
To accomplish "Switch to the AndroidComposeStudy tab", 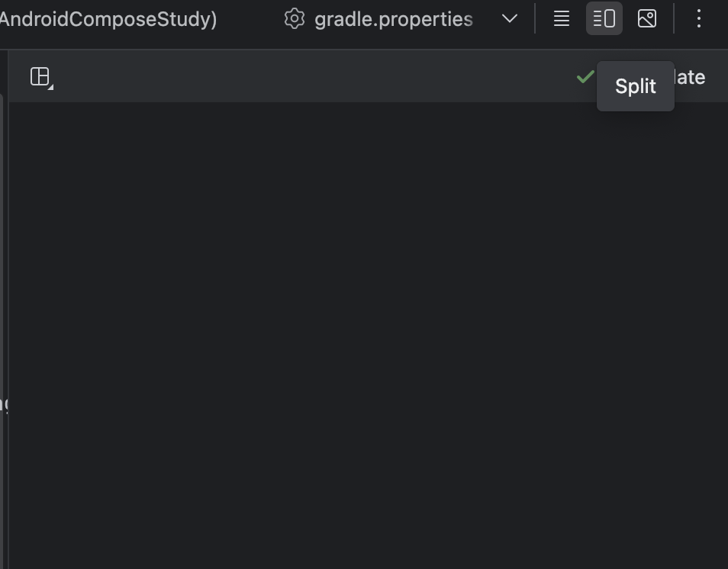I will [108, 19].
